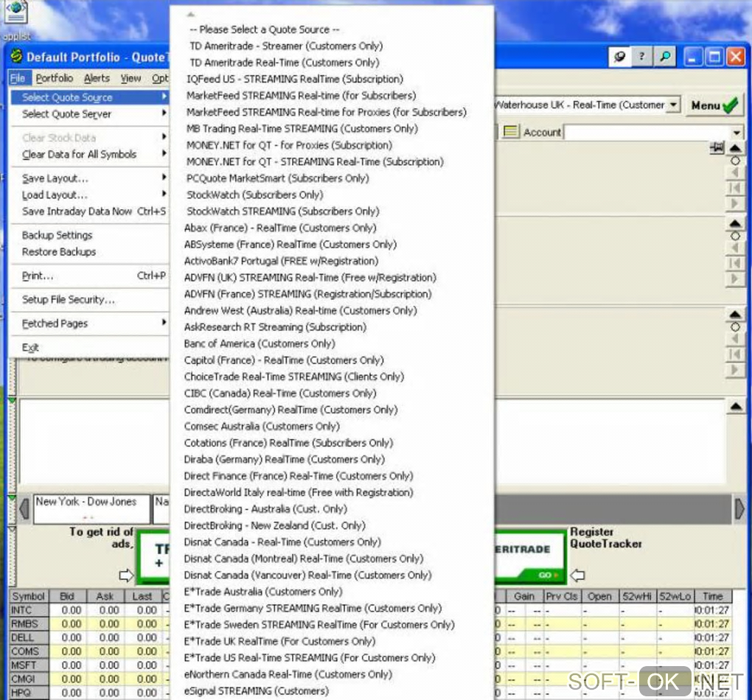This screenshot has width=752, height=700.
Task: Click Register QuoteTracker link
Action: pos(606,538)
